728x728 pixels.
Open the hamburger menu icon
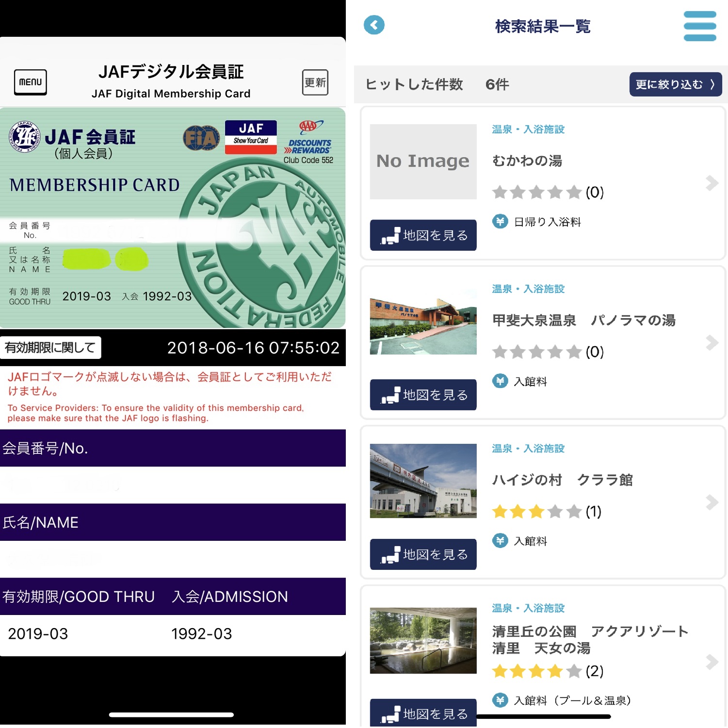[699, 26]
